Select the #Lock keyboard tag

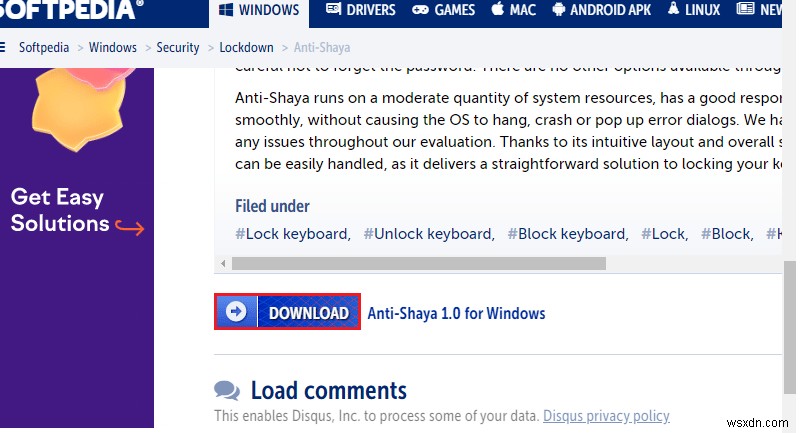[292, 234]
